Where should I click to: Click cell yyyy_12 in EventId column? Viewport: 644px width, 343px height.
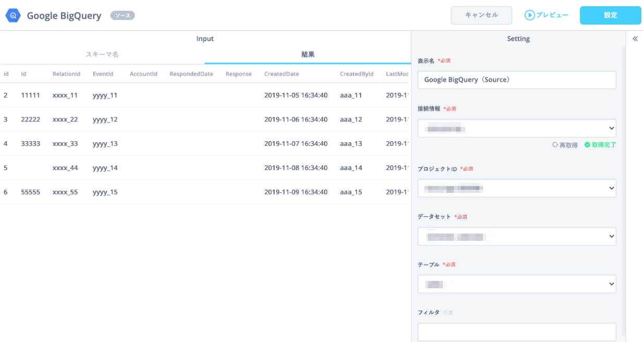tap(105, 119)
